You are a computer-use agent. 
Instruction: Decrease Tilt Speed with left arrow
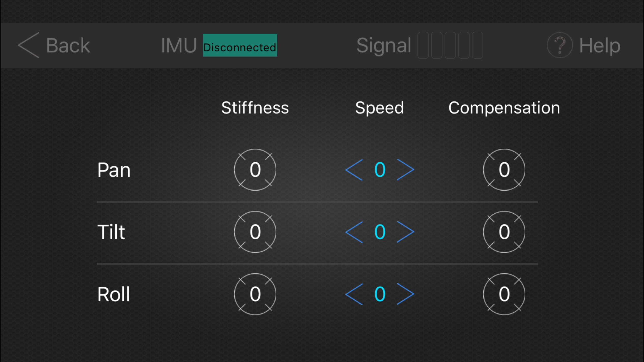coord(354,232)
